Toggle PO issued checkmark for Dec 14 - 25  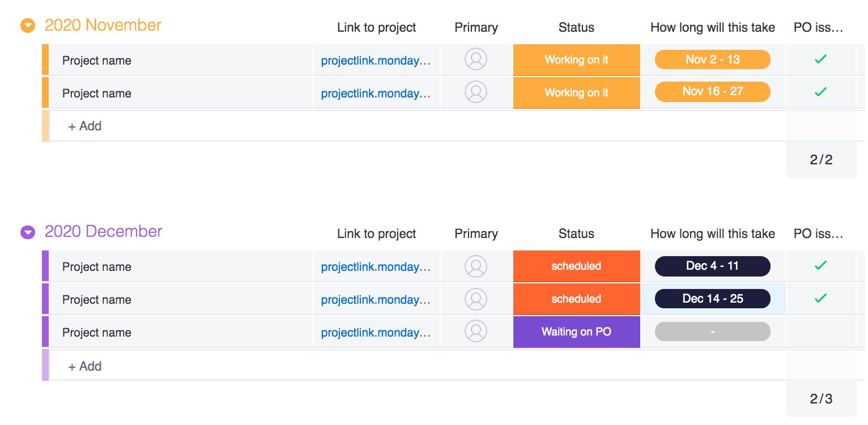tap(820, 298)
